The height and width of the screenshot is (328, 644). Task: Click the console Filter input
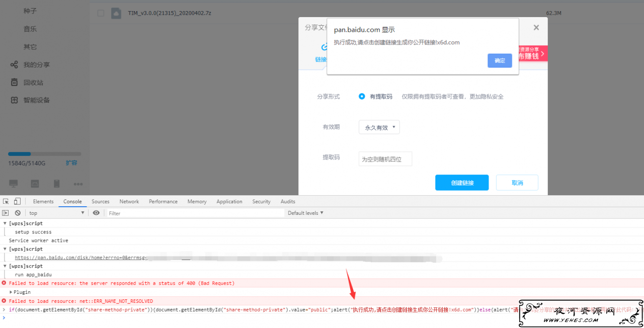[196, 213]
